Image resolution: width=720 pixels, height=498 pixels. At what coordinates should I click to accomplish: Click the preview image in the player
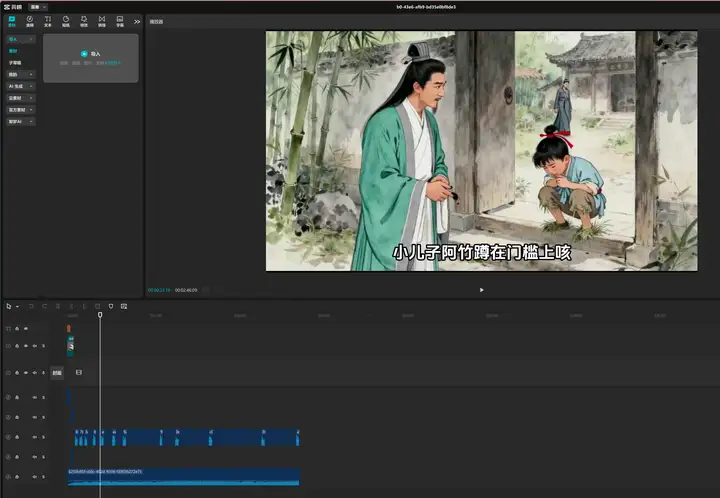[x=481, y=151]
